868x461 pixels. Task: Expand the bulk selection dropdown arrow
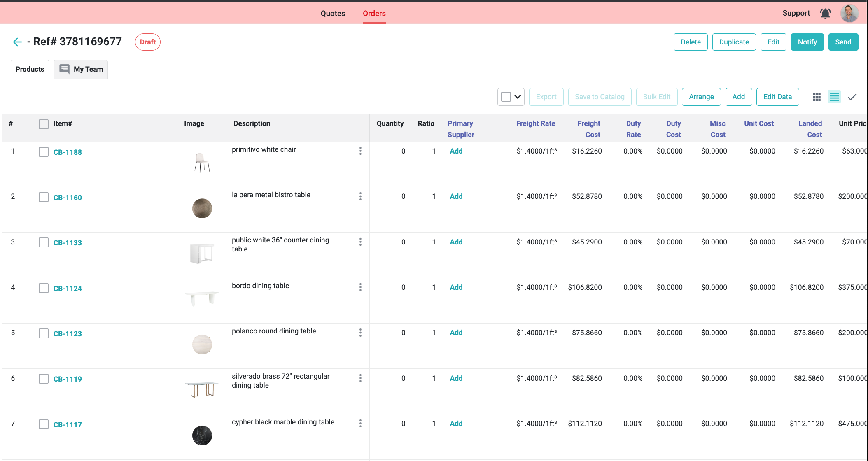[x=518, y=97]
